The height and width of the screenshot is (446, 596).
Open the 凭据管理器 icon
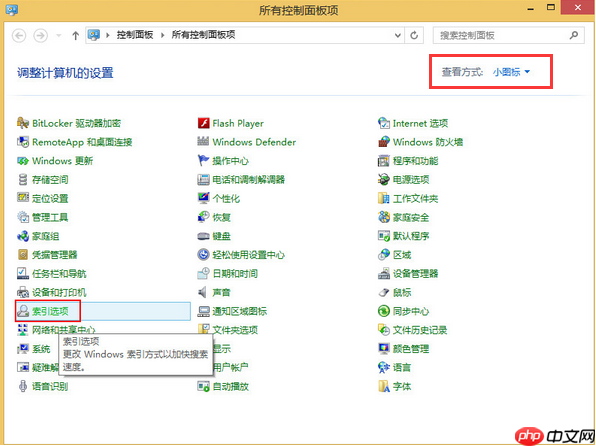coord(23,255)
